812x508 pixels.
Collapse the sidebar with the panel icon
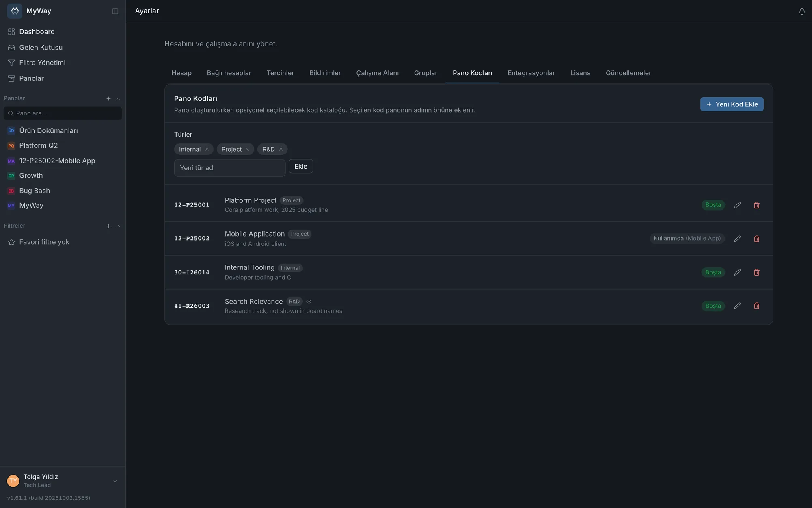pyautogui.click(x=115, y=11)
